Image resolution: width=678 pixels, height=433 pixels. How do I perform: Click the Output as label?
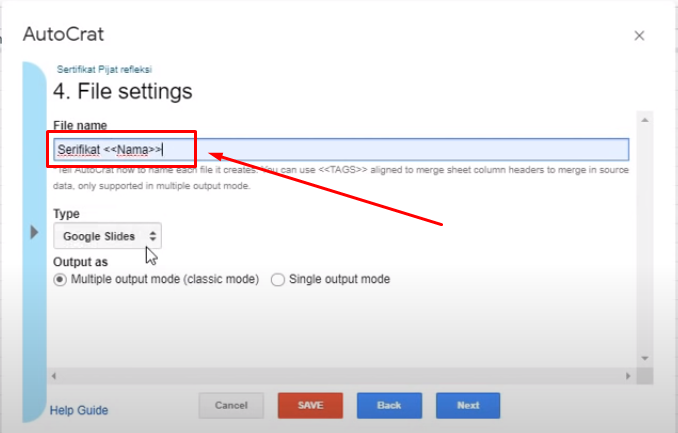tap(80, 262)
